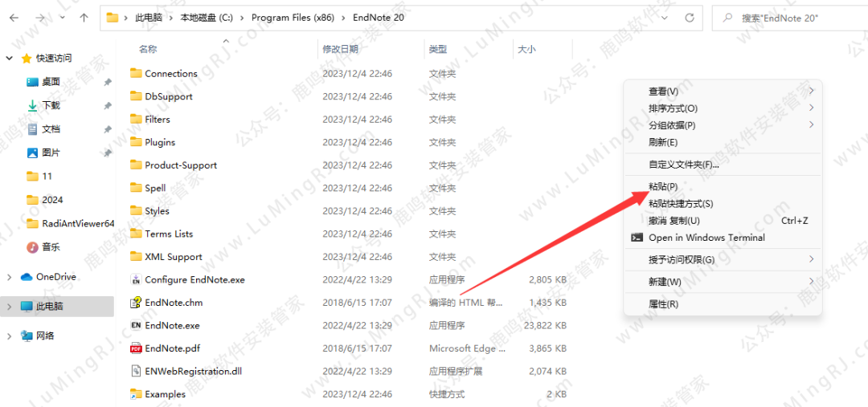Viewport: 868px width, 407px height.
Task: Go up one folder level arrow
Action: (84, 18)
